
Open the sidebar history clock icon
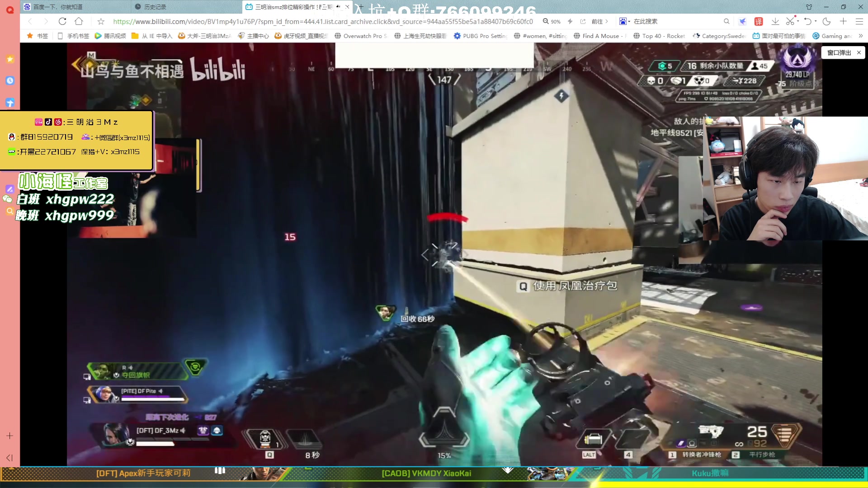pyautogui.click(x=10, y=81)
